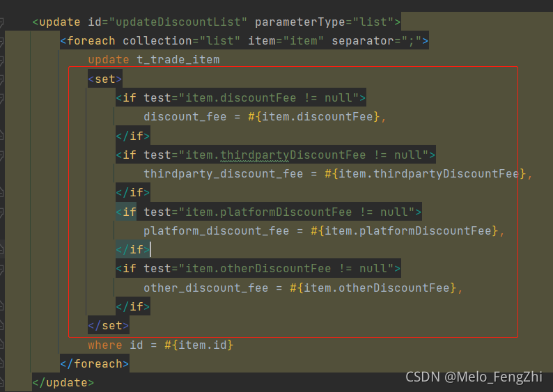The image size is (553, 392).
Task: Click the other_discount_fee column name
Action: click(x=206, y=288)
